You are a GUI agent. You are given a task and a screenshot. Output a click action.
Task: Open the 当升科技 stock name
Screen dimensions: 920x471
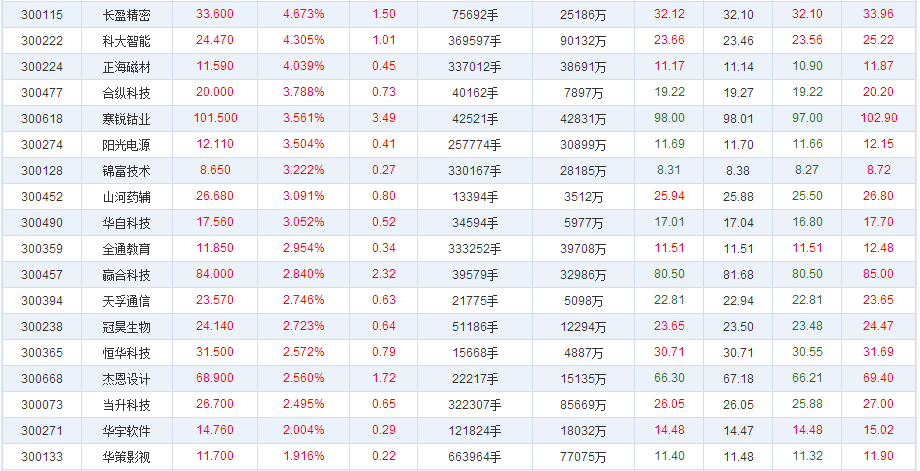click(126, 404)
